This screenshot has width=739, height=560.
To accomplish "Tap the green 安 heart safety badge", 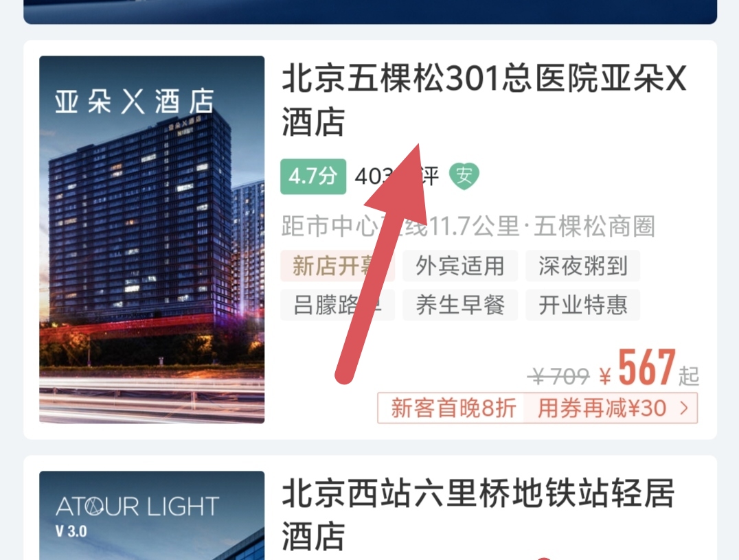I will pyautogui.click(x=464, y=176).
